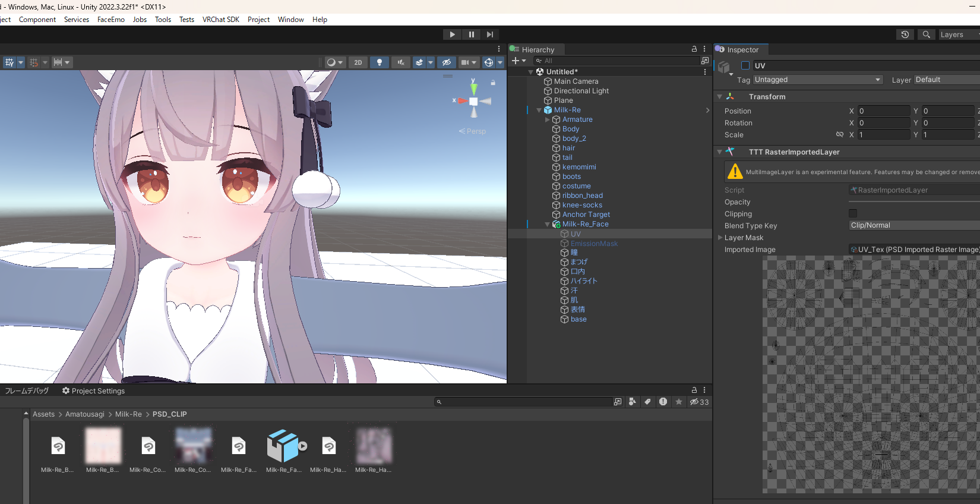Toggle the Clipping checkbox

click(x=853, y=213)
